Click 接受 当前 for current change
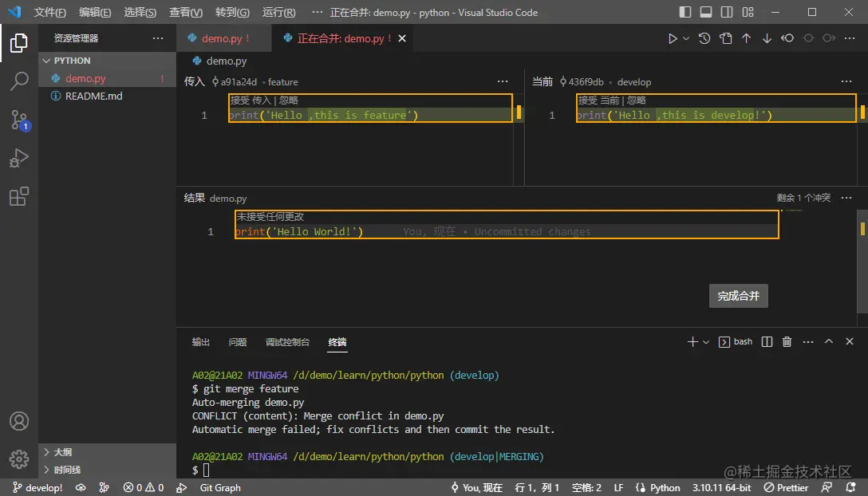The width and height of the screenshot is (868, 496). pos(598,100)
